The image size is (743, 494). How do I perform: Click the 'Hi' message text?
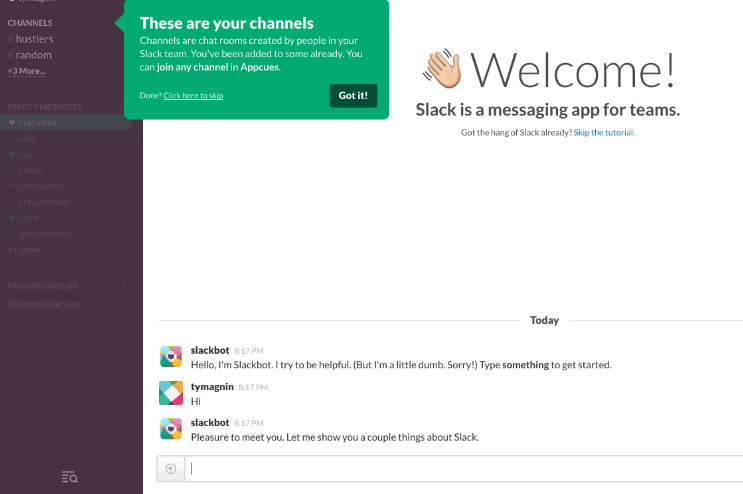[x=196, y=402]
